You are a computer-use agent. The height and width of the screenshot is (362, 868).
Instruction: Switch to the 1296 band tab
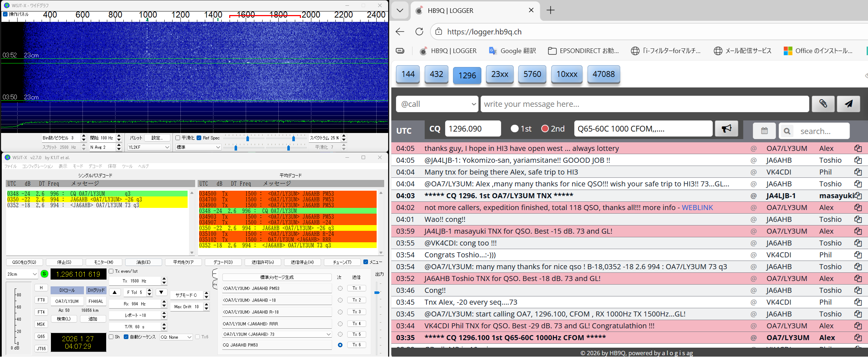(x=467, y=75)
